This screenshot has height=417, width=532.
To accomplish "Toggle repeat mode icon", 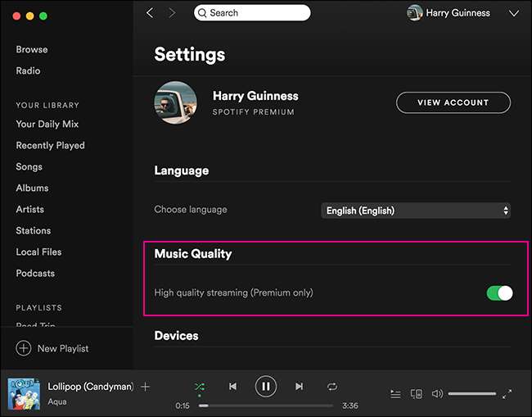I will [x=331, y=386].
